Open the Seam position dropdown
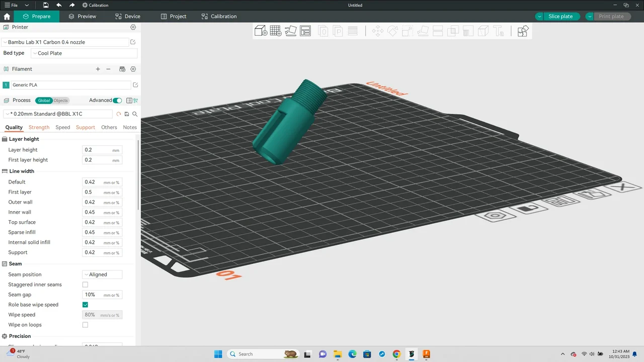The image size is (644, 362). 102,275
